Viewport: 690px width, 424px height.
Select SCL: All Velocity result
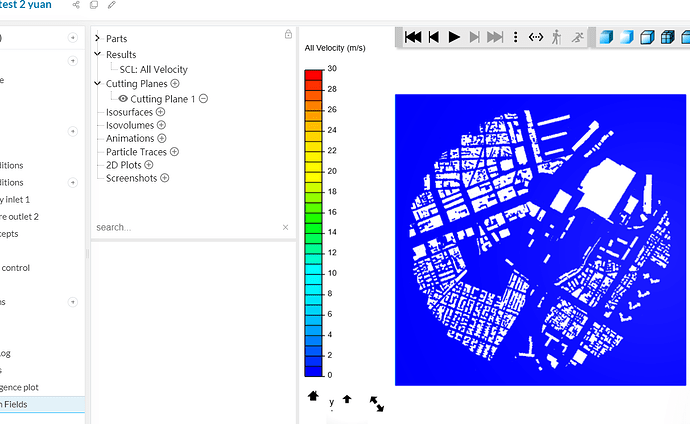click(x=153, y=69)
